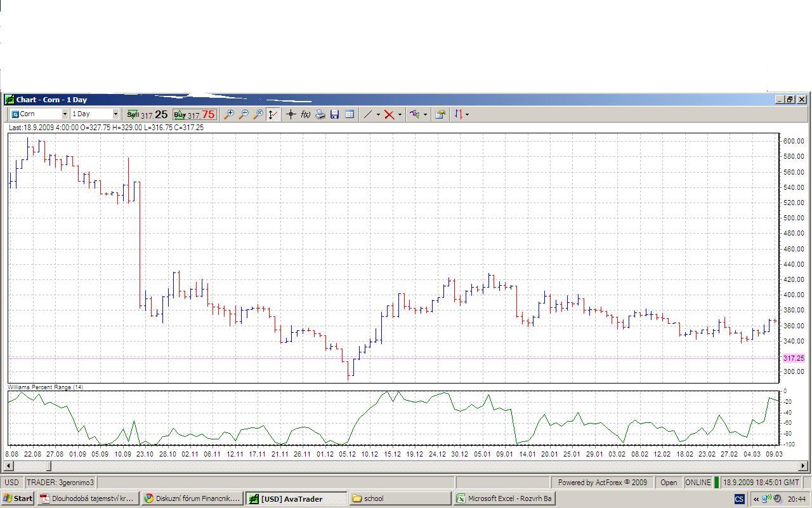
Task: Open the school folder taskbar item
Action: coord(400,498)
